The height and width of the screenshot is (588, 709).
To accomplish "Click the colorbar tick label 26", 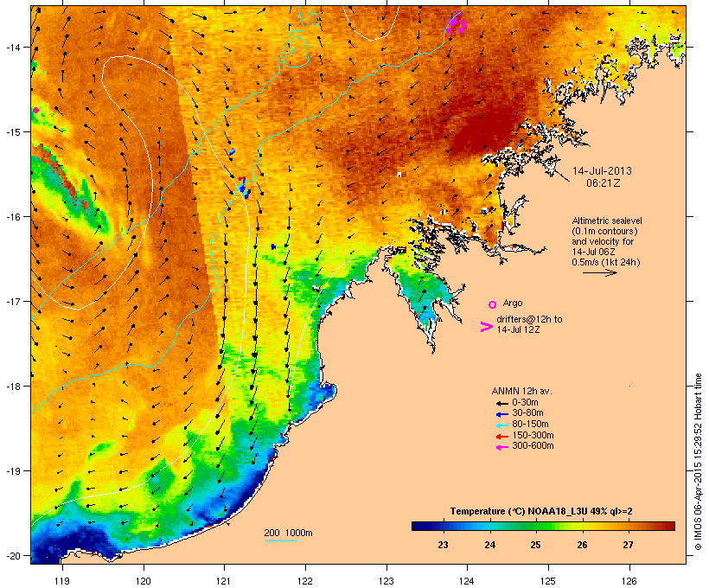I will point(583,545).
